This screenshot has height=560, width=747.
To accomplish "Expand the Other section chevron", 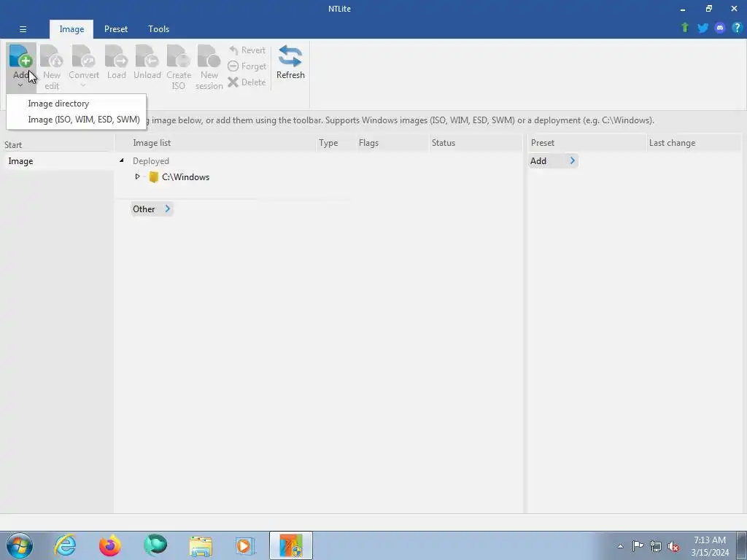I will pos(167,209).
